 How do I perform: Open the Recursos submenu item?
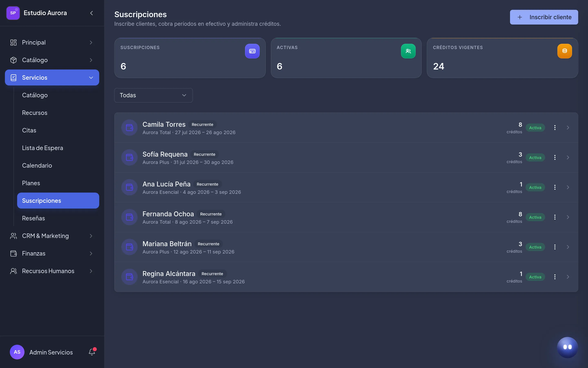[x=58, y=113]
